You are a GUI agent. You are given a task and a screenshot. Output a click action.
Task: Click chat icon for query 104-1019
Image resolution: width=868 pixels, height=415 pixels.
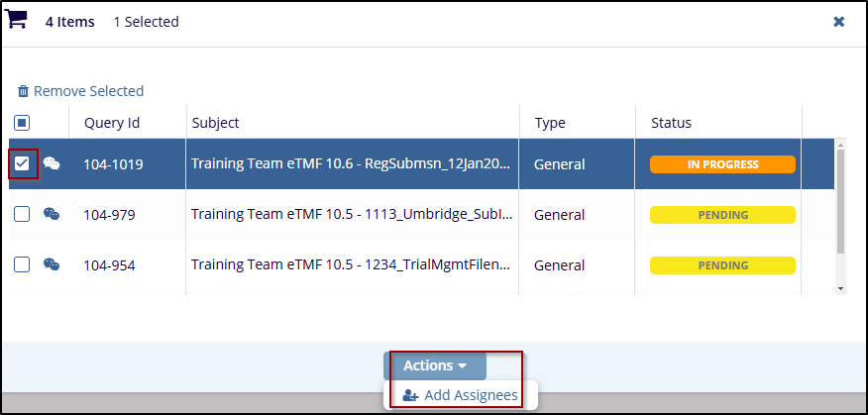(52, 164)
